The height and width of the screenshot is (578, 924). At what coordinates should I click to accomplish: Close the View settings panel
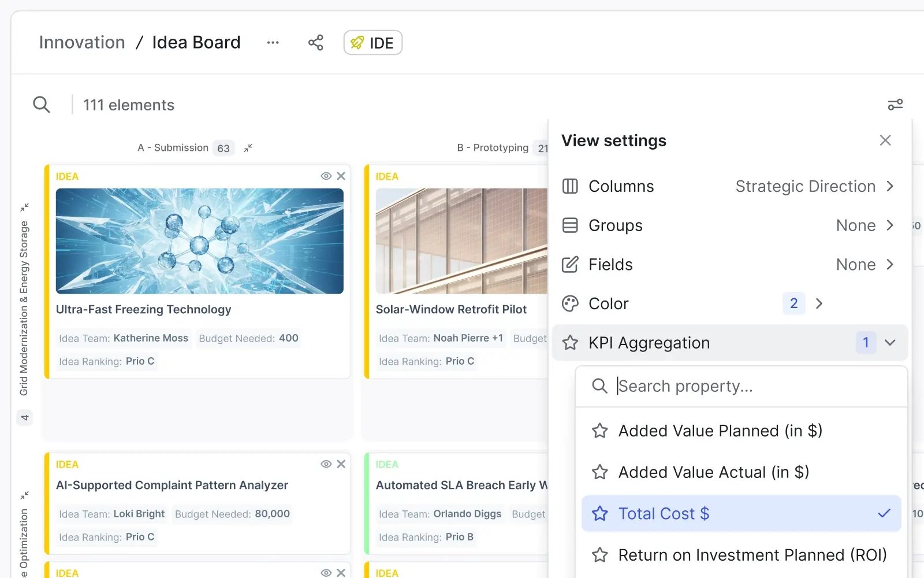click(x=885, y=140)
